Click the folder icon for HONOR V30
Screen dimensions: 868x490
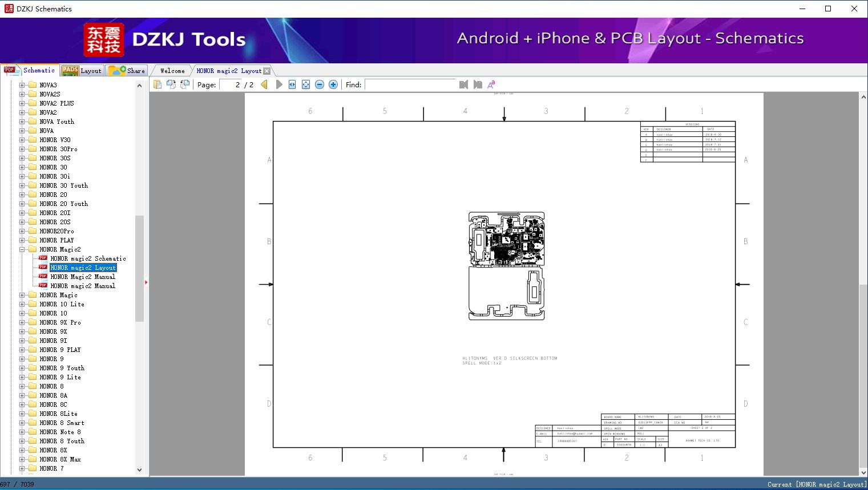tap(33, 140)
